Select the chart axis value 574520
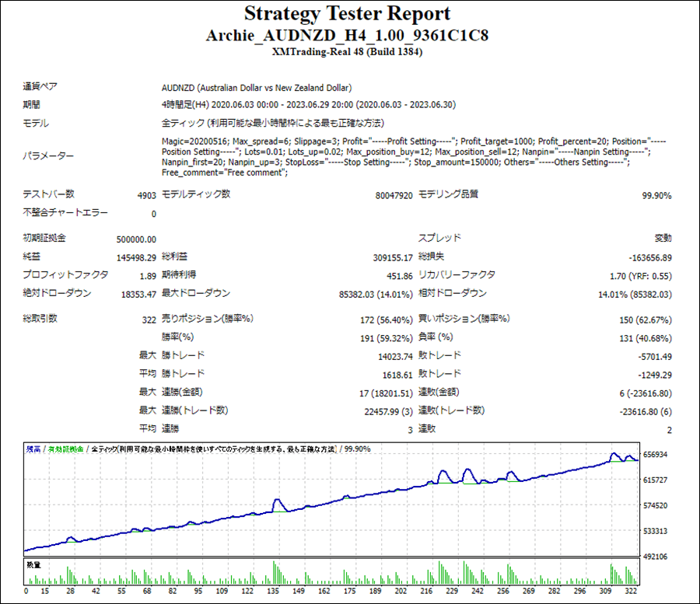The image size is (700, 604). point(656,505)
